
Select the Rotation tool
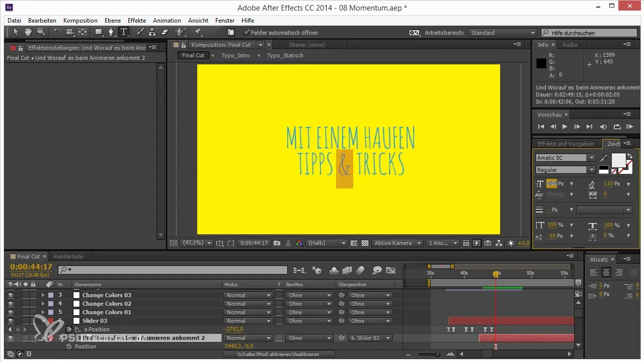pos(57,32)
